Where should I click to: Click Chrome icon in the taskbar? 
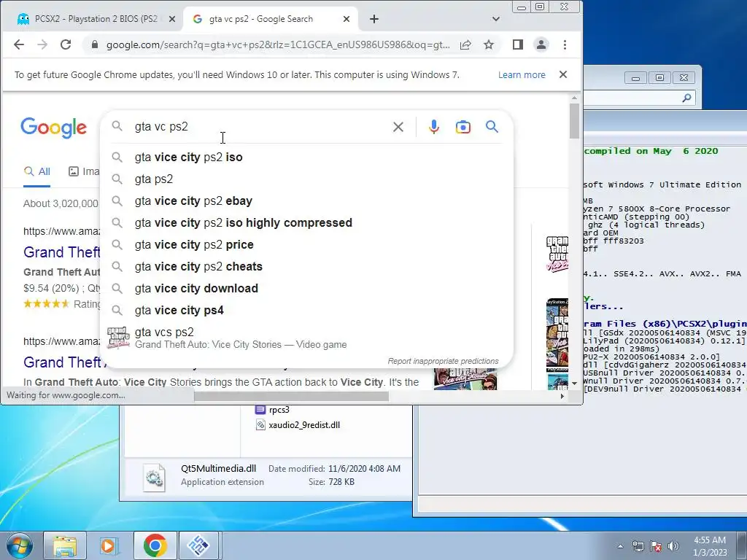(x=155, y=545)
